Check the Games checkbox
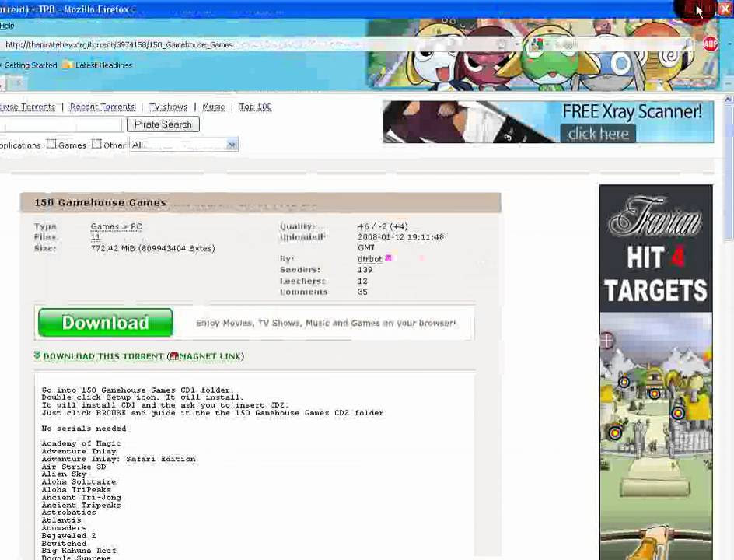The height and width of the screenshot is (560, 734). click(51, 144)
